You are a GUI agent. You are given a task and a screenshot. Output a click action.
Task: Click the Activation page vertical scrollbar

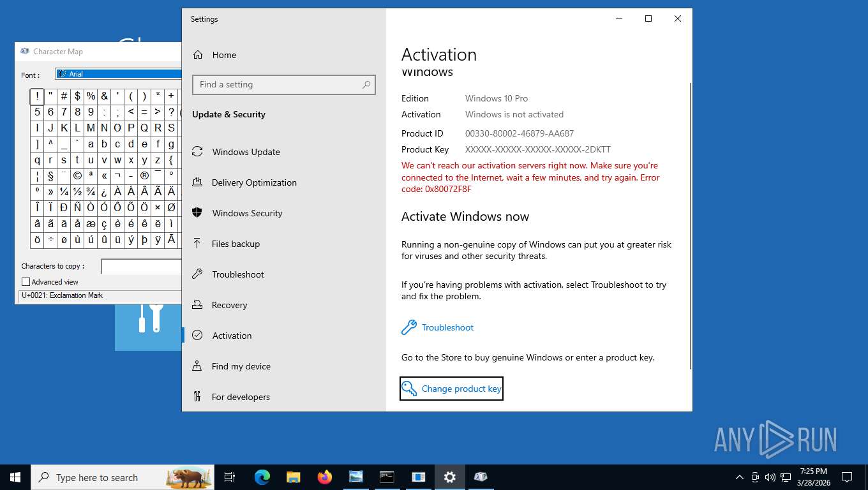689,226
